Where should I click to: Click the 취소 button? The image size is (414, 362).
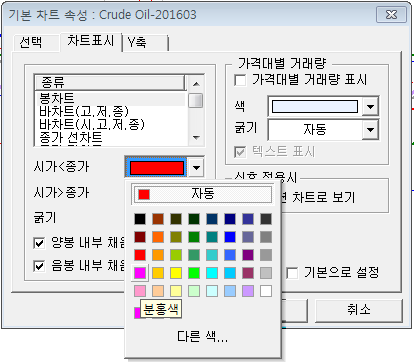point(359,310)
